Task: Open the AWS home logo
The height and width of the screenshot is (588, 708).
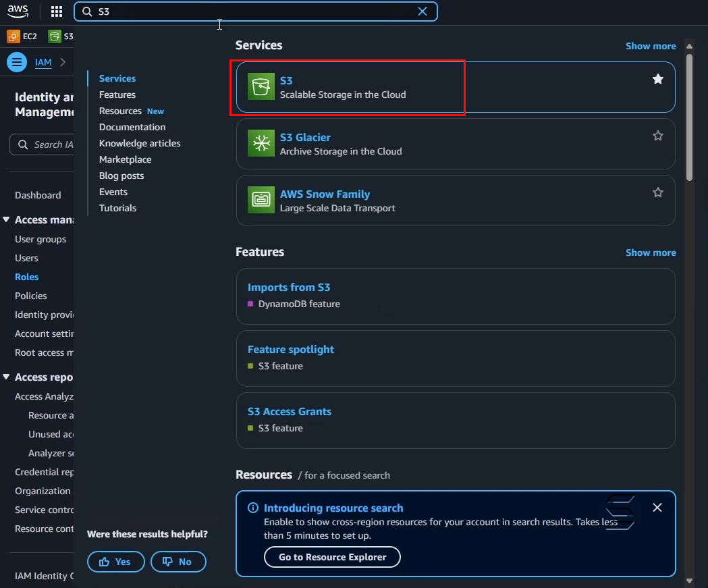Action: coord(18,11)
